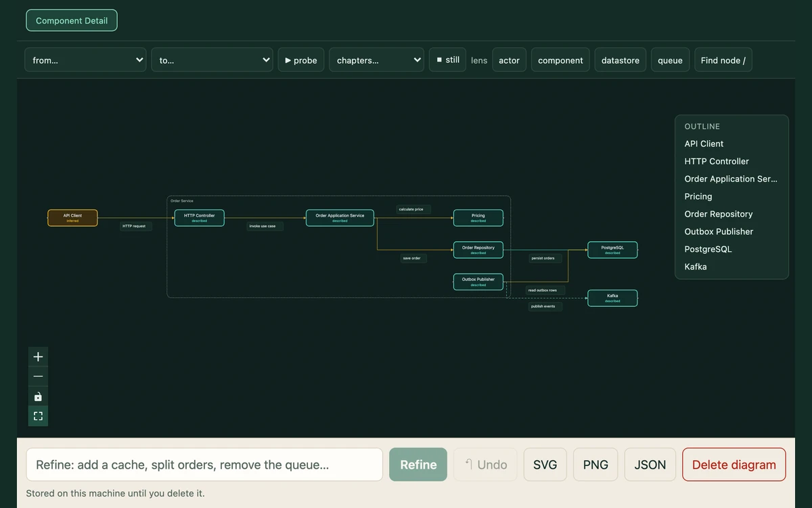
Task: Toggle the component lens filter
Action: pos(560,60)
